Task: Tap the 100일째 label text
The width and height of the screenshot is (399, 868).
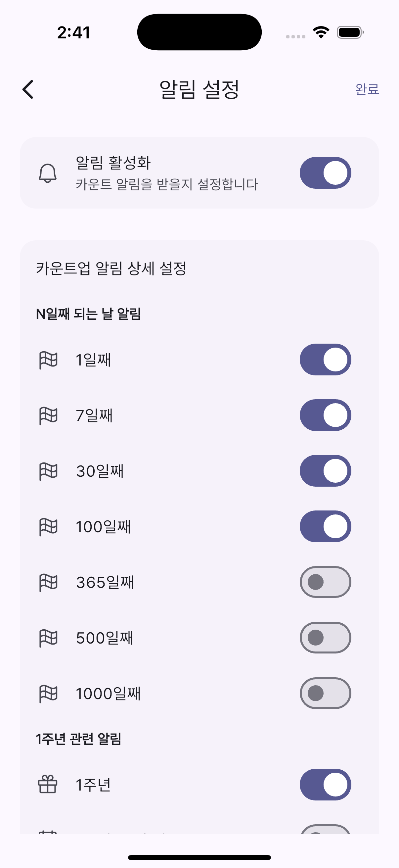Action: 103,527
